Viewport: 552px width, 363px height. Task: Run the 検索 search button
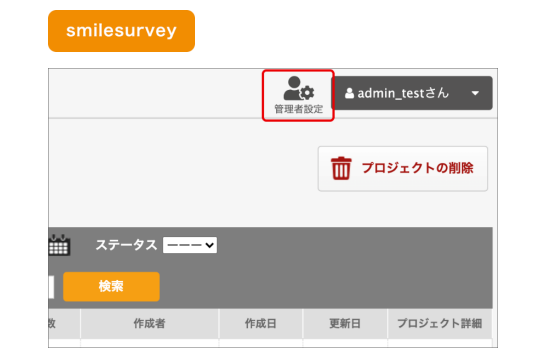click(111, 286)
